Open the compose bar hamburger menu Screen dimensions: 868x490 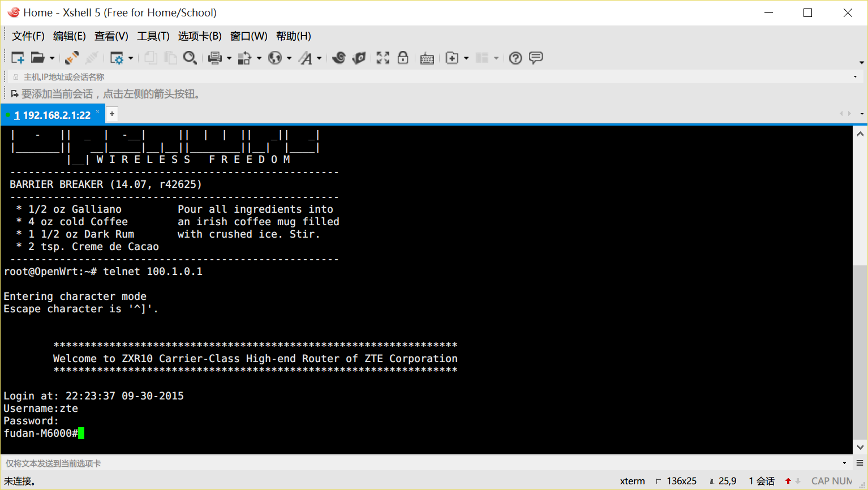click(860, 463)
